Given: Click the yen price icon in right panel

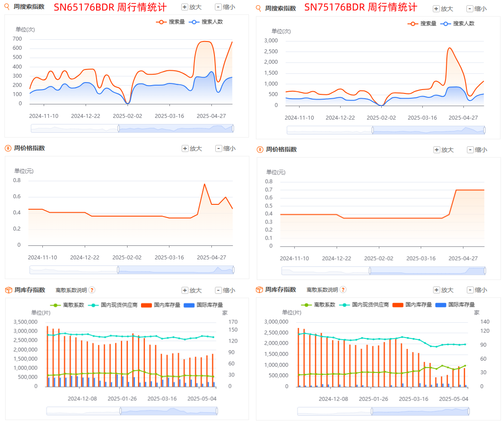Looking at the screenshot, I should click(x=260, y=149).
